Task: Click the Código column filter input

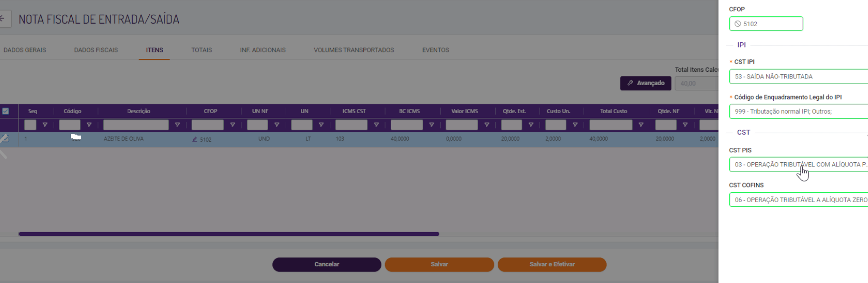Action: coord(69,125)
